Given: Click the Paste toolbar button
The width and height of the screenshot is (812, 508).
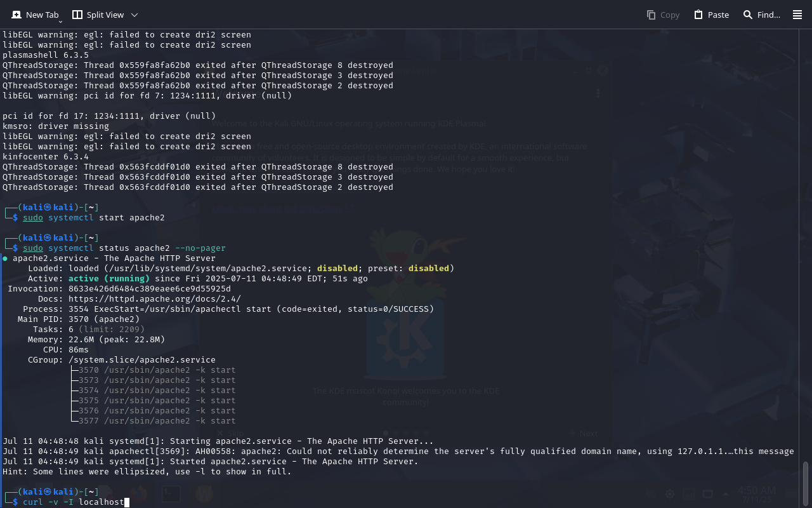Looking at the screenshot, I should point(711,15).
